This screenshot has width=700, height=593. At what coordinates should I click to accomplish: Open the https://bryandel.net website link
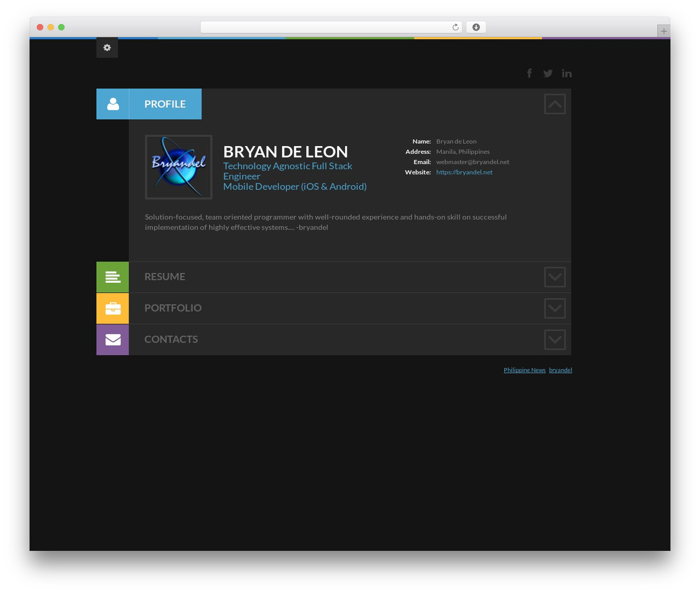[464, 172]
